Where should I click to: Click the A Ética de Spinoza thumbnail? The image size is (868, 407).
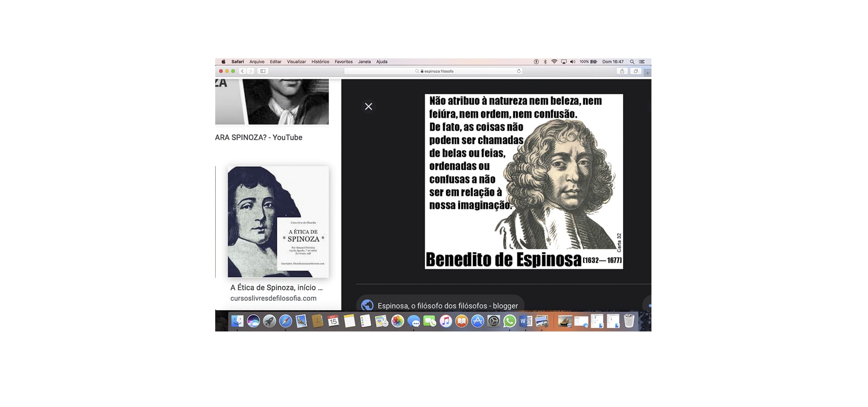tap(278, 222)
